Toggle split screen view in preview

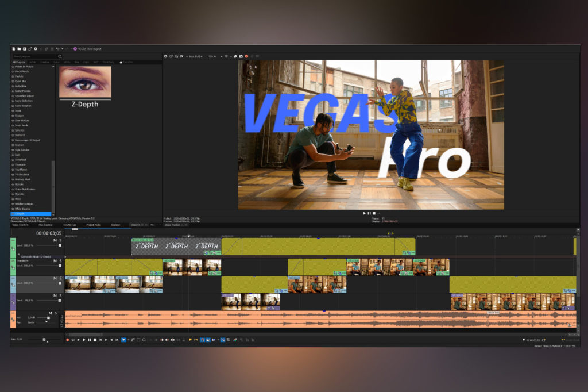[x=182, y=56]
